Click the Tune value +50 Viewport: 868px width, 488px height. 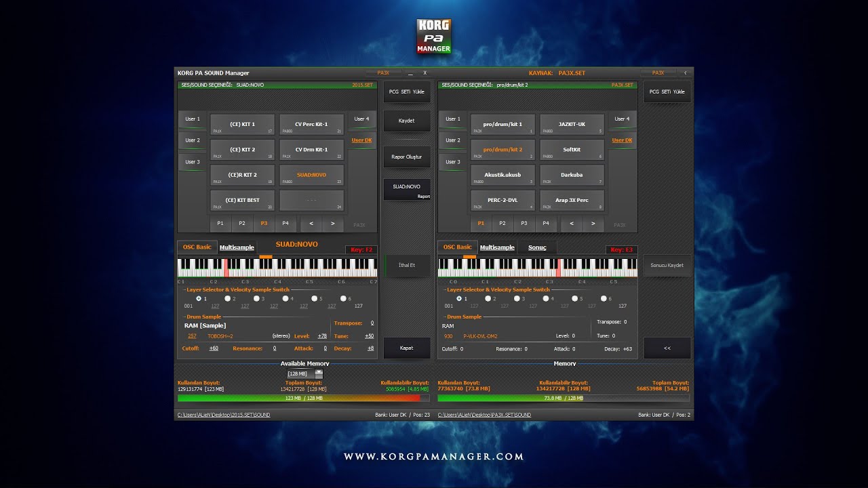tap(369, 336)
